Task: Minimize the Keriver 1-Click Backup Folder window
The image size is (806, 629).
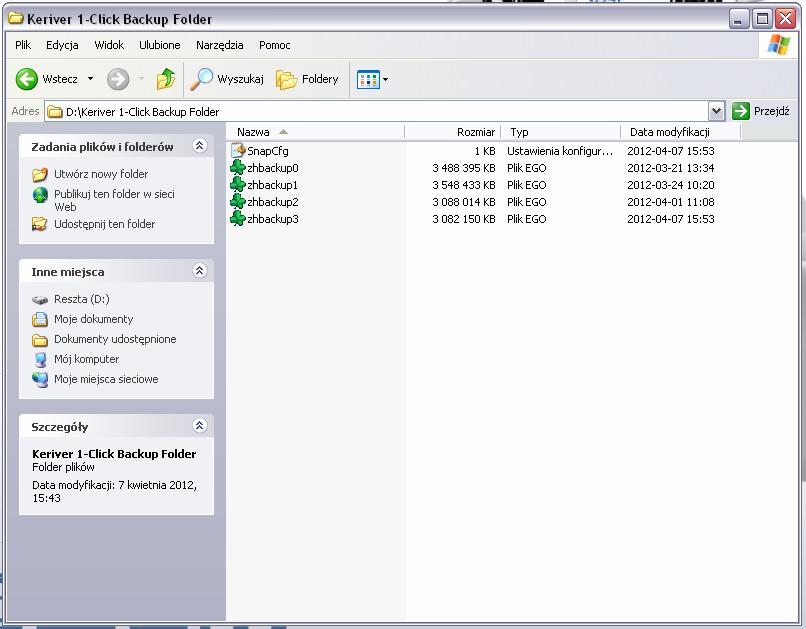Action: click(x=739, y=19)
